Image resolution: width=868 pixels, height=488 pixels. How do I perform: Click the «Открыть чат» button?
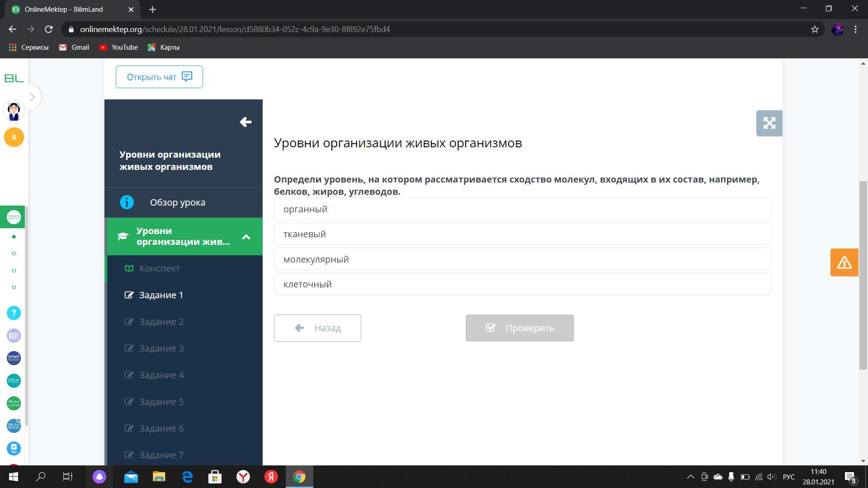[159, 77]
